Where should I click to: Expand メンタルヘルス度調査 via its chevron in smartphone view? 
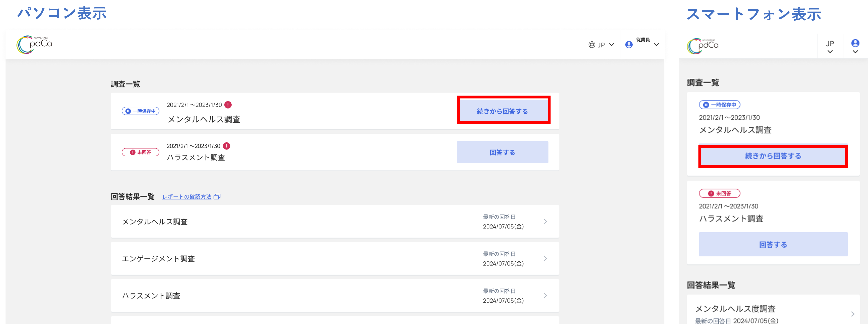pos(853,314)
